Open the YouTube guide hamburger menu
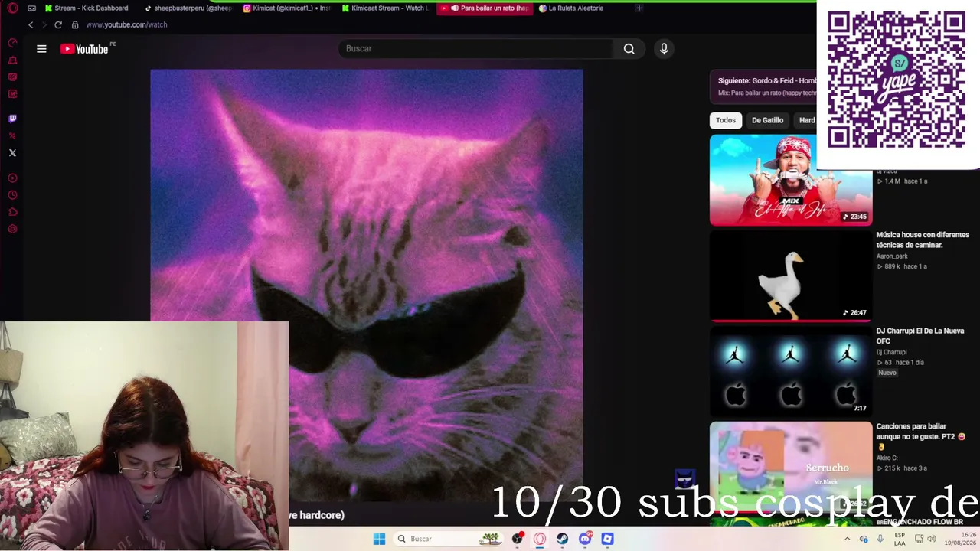The width and height of the screenshot is (980, 551). 41,49
